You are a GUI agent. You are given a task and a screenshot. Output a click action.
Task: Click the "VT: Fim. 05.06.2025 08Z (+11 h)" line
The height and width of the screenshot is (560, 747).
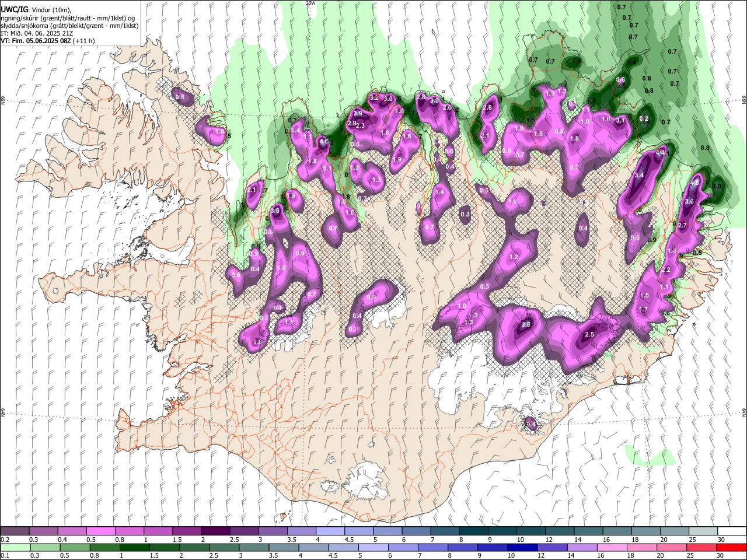pyautogui.click(x=47, y=41)
